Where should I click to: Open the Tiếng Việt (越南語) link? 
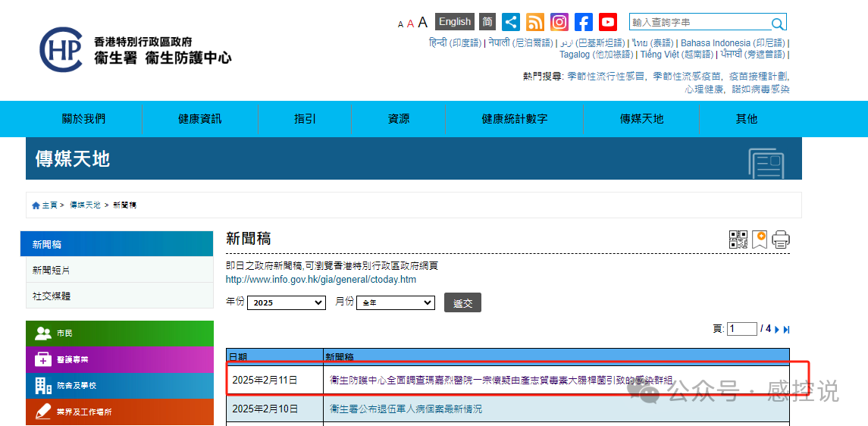(x=677, y=55)
